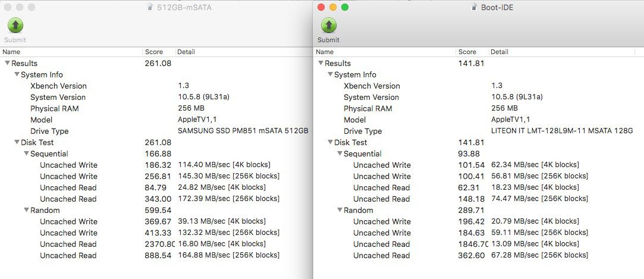
Task: Click the 261.08 Results score
Action: [158, 63]
